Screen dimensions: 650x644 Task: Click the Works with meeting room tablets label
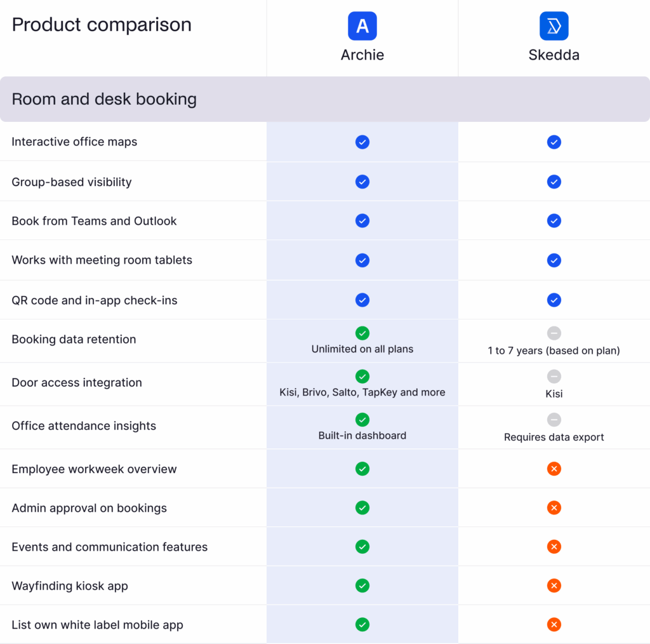click(x=102, y=260)
